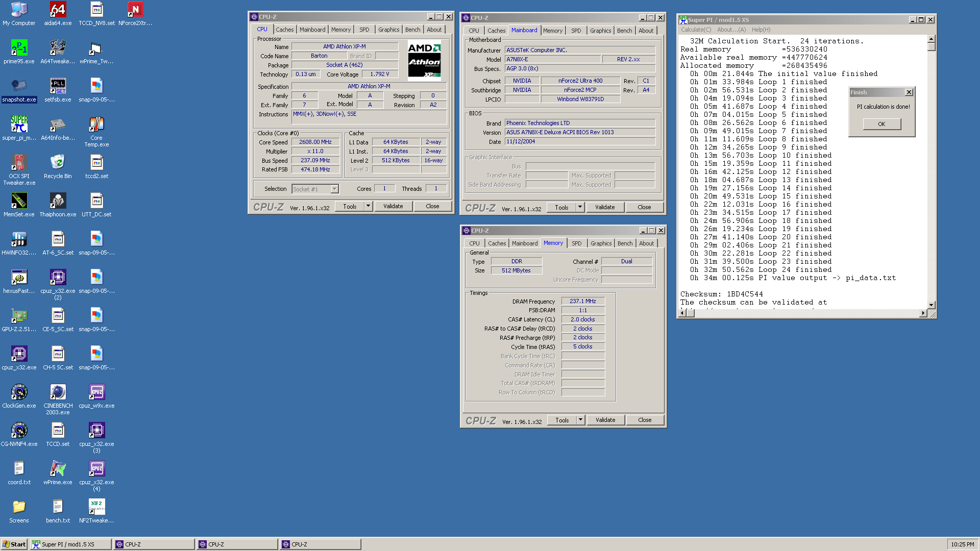Click Super PI horizontal scrollbar right arrow

coord(923,313)
